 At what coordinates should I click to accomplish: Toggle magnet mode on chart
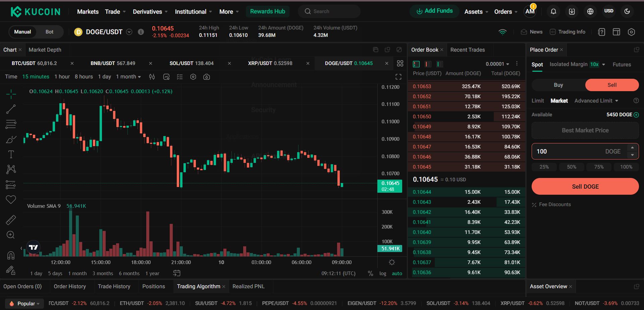pyautogui.click(x=11, y=256)
